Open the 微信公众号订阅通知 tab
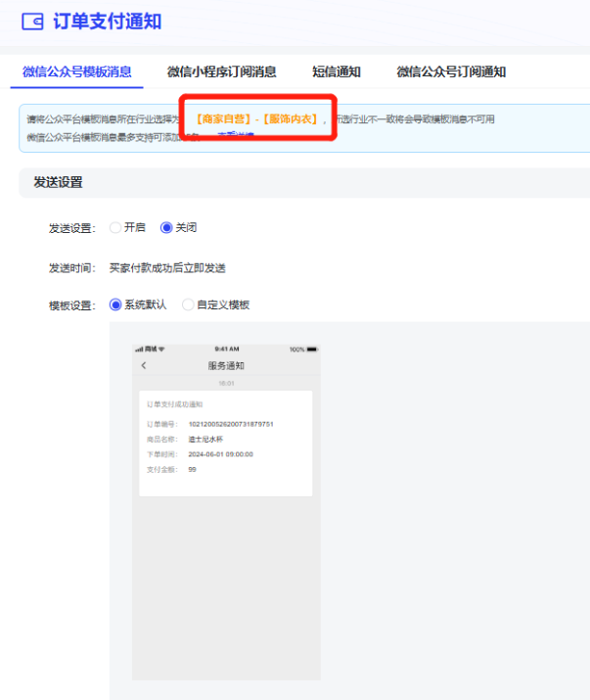This screenshot has height=700, width=590. click(x=451, y=71)
